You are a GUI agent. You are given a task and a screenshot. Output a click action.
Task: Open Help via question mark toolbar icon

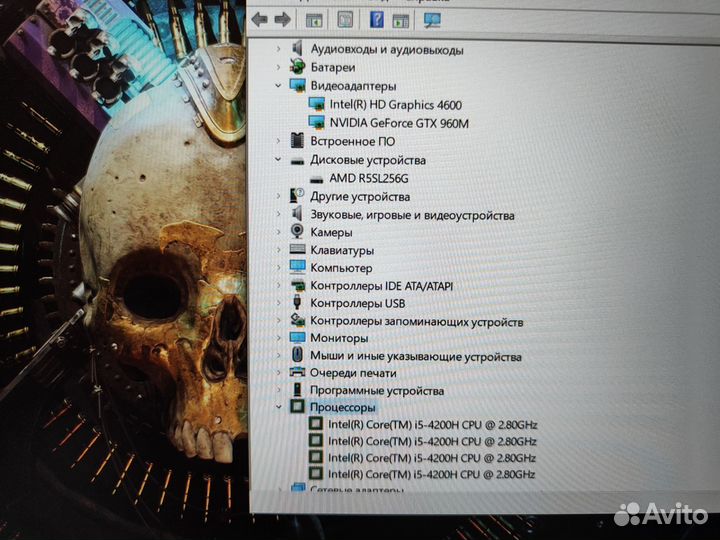[377, 20]
